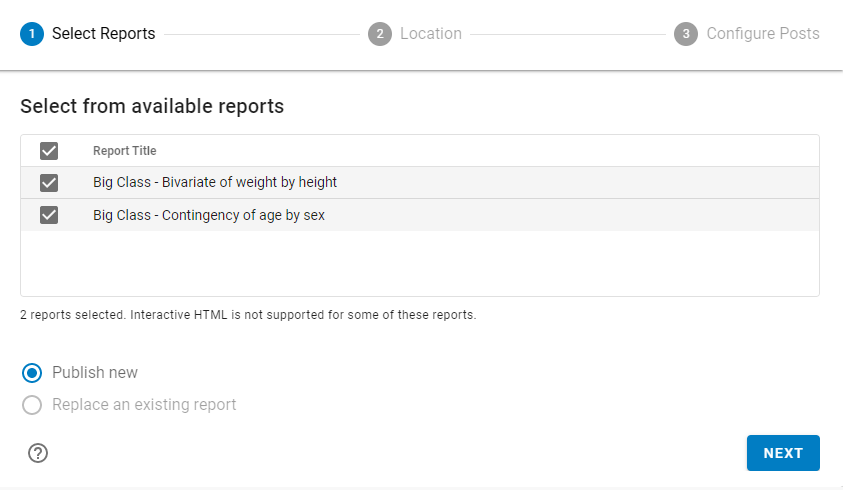Click the step 3 number circle

point(686,34)
